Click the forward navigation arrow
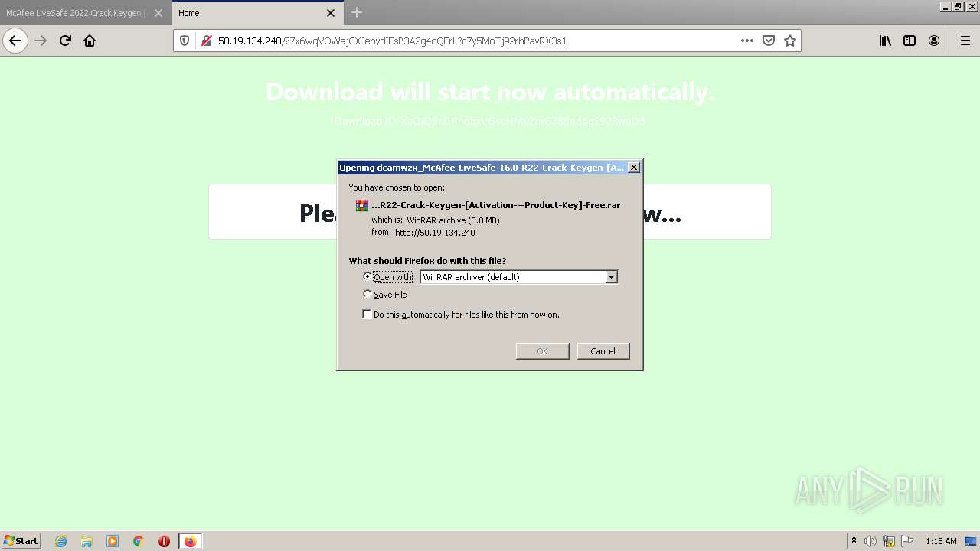This screenshot has height=551, width=980. [41, 41]
